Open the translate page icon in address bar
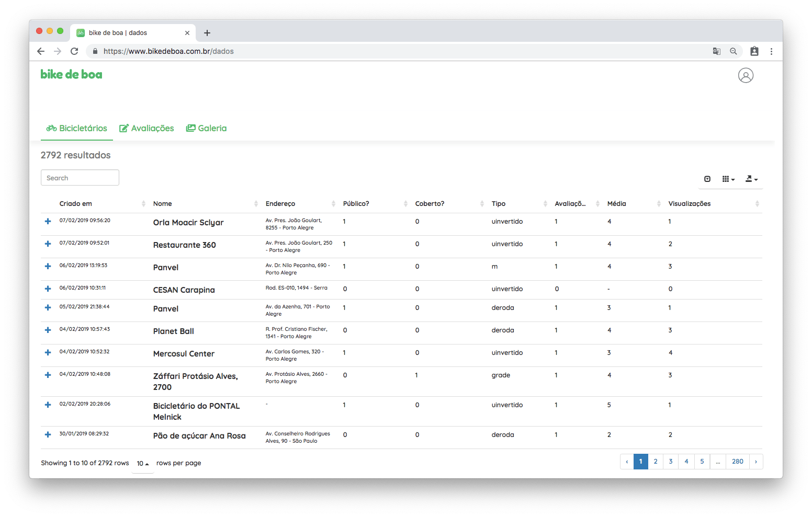 tap(716, 51)
